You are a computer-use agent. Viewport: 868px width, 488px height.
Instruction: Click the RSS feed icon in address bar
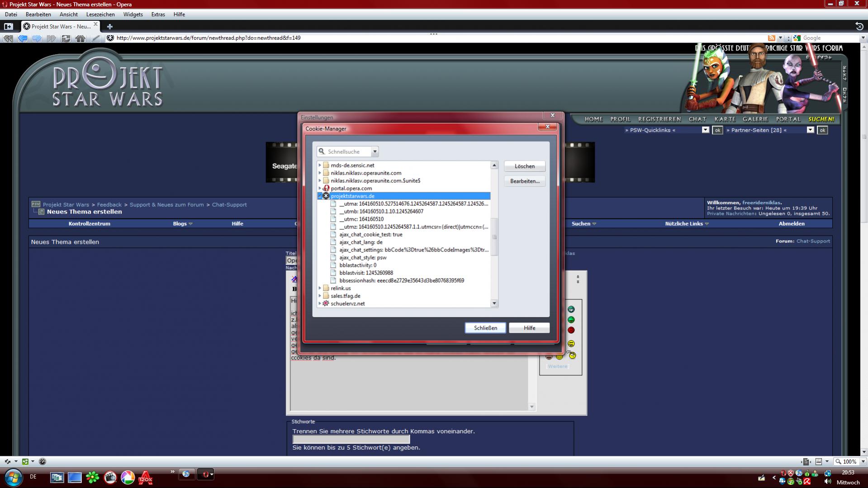[x=772, y=38]
